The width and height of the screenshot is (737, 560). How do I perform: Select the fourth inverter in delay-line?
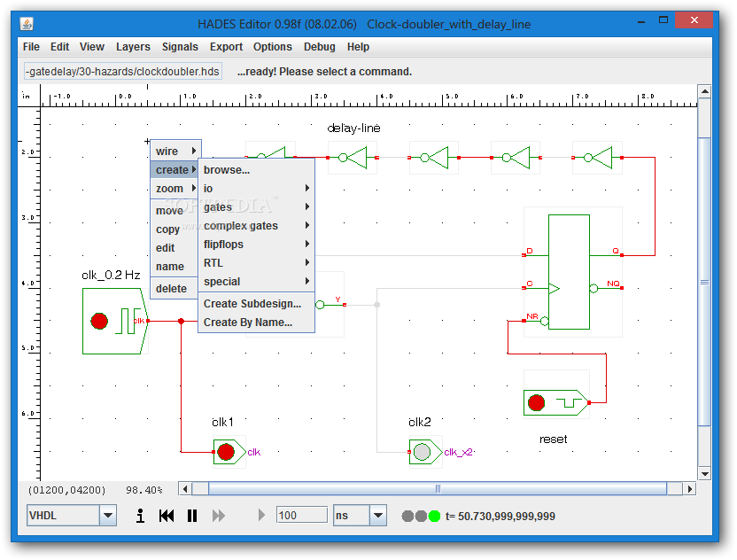(516, 158)
